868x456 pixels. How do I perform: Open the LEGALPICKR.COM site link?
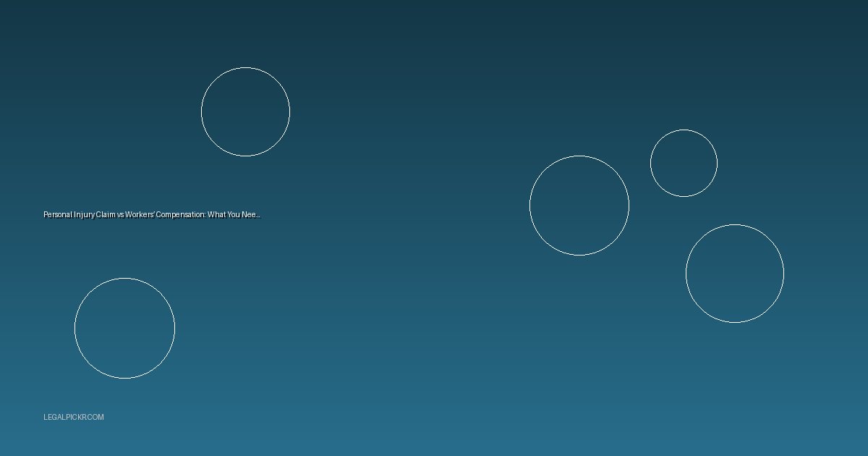pos(73,417)
